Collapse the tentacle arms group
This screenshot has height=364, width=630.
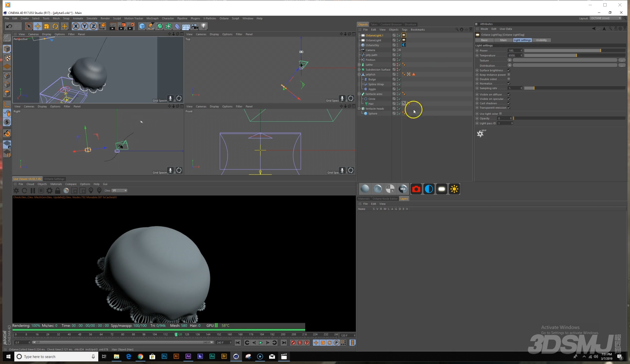point(359,94)
